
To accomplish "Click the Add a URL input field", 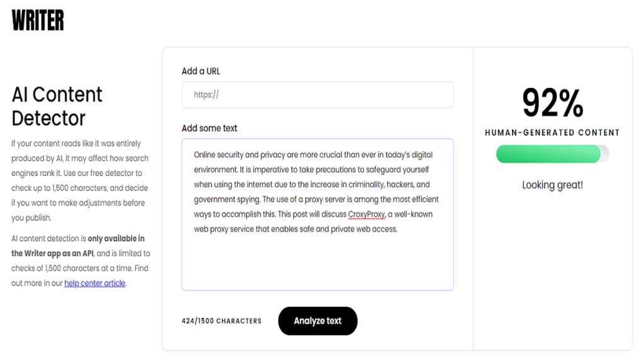I will point(318,94).
